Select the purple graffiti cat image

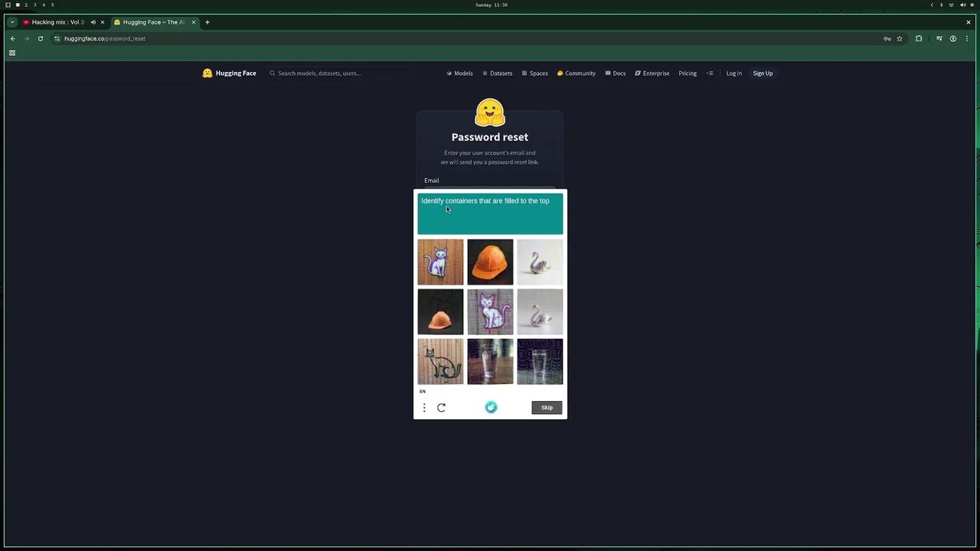coord(490,311)
